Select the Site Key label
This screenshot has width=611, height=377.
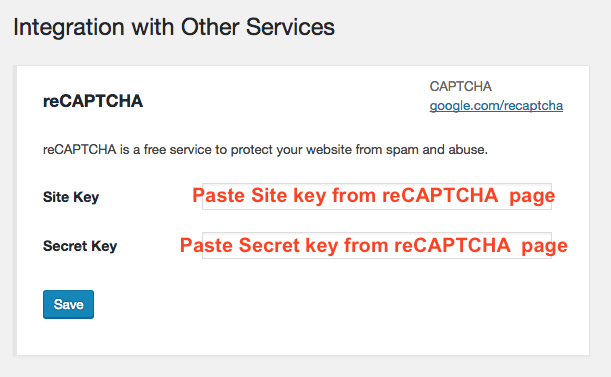point(71,197)
